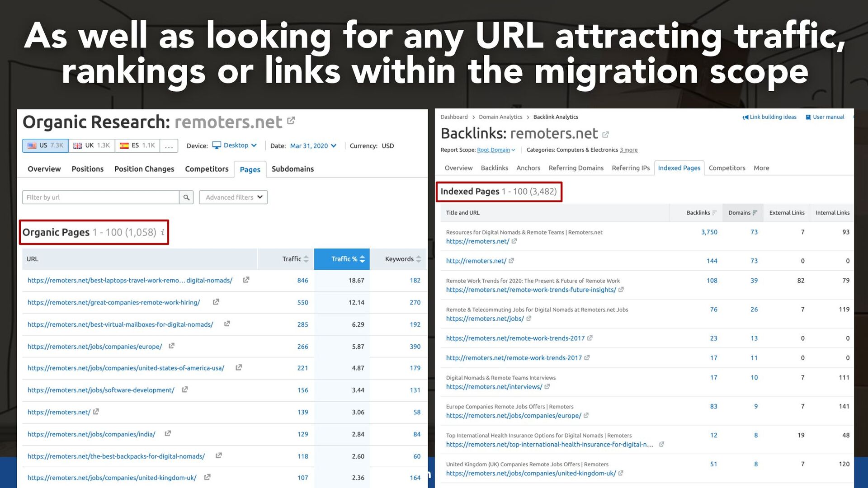Click the Filter by url input field

point(101,197)
